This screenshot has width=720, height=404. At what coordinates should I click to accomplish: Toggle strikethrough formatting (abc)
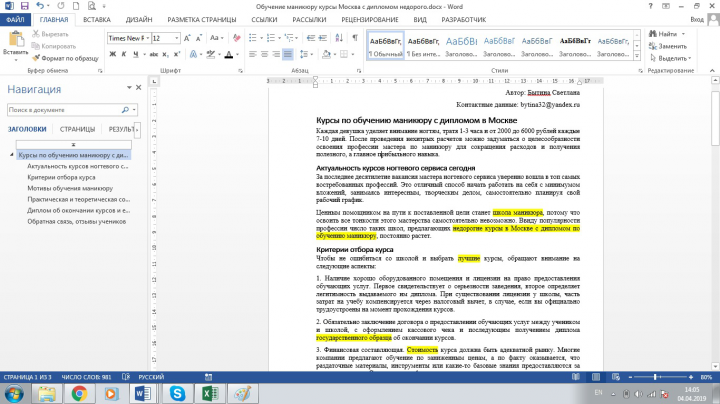(x=154, y=54)
